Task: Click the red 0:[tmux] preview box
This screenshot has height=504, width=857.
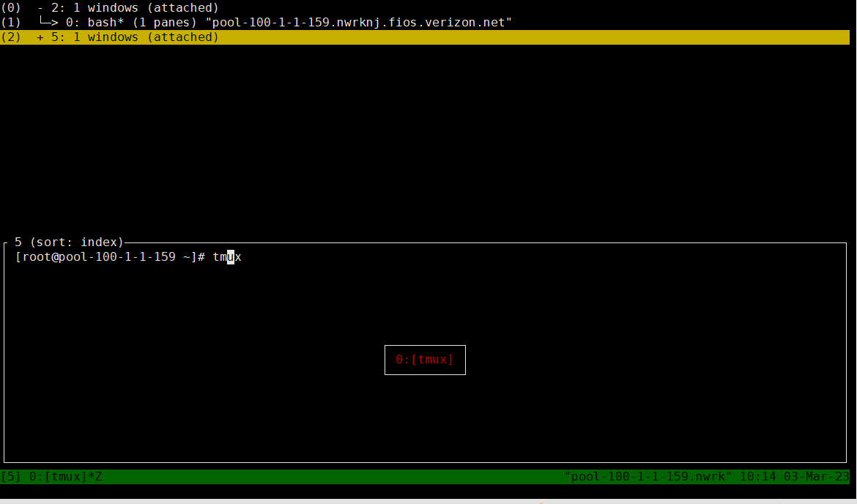Action: coord(426,360)
